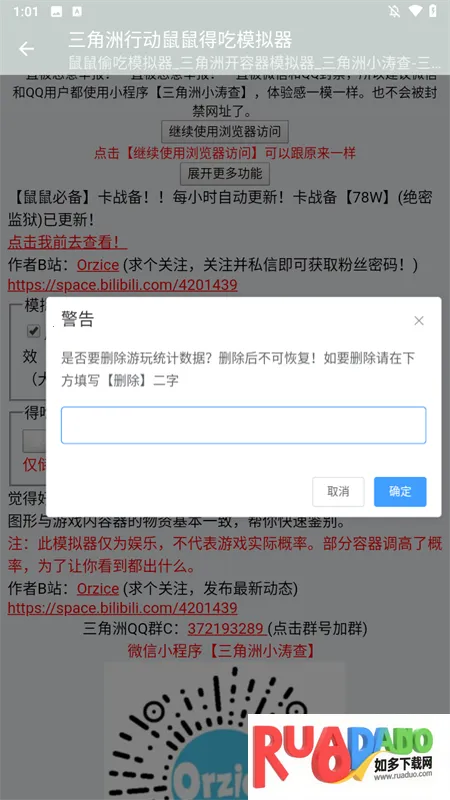Tap the mini-program QR code image
Screen dimensions: 450x800
pos(224,731)
